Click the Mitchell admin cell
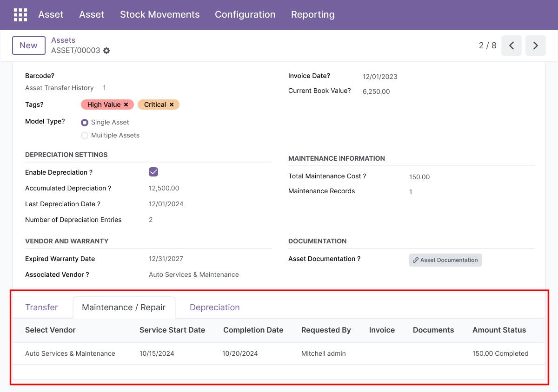The height and width of the screenshot is (392, 558). coord(324,353)
